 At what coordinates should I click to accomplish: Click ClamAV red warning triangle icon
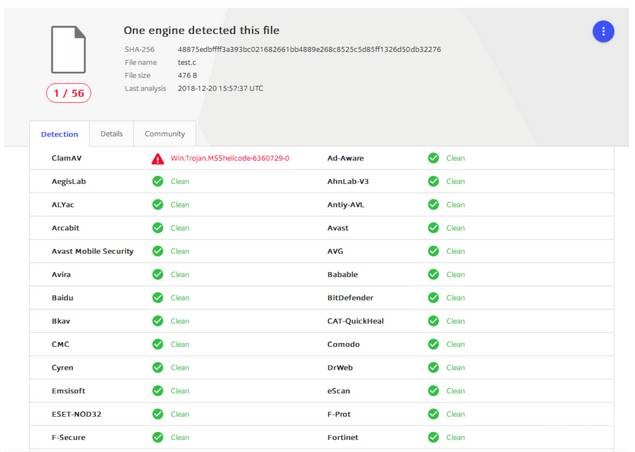click(158, 158)
